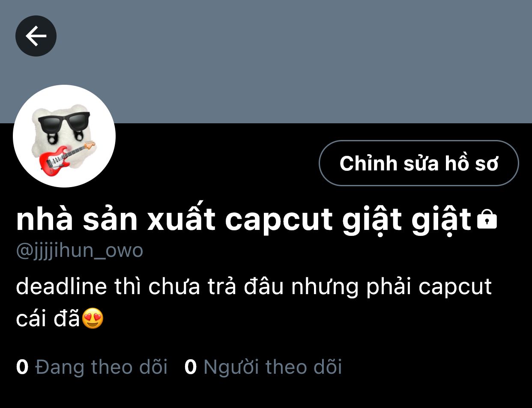Open the Đang theo dõi list
This screenshot has width=532, height=408.
coord(102,367)
